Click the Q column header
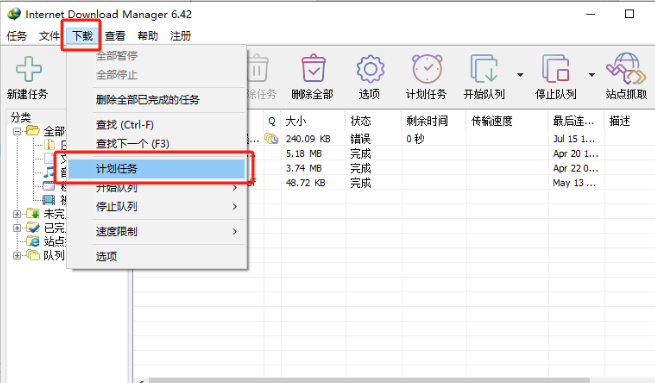This screenshot has height=383, width=655. pos(272,121)
